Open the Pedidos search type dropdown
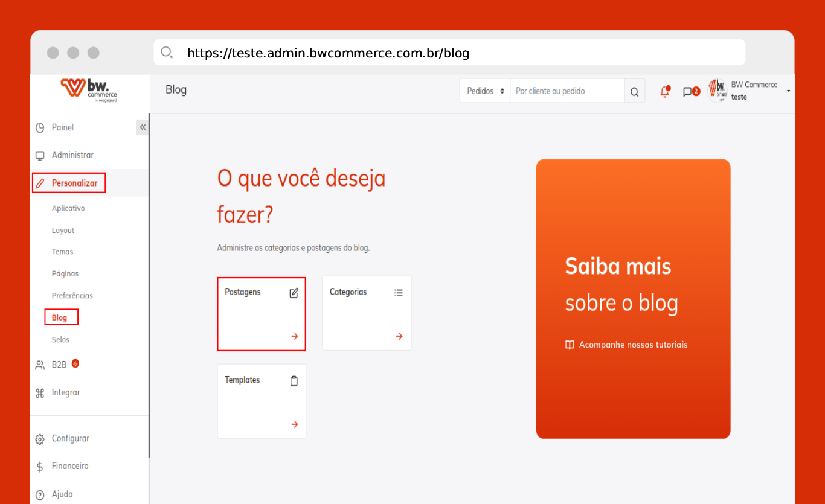Viewport: 825px width, 504px height. pyautogui.click(x=485, y=91)
